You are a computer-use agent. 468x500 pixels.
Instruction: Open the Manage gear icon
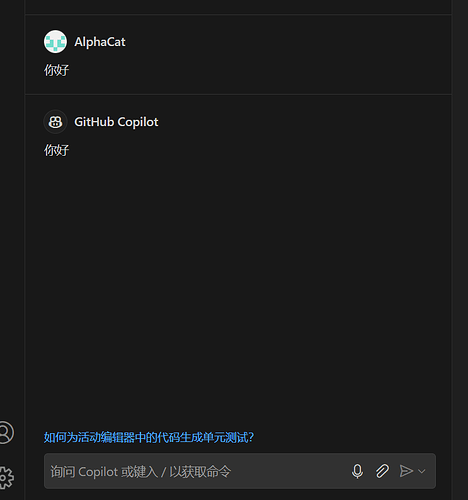pos(5,477)
